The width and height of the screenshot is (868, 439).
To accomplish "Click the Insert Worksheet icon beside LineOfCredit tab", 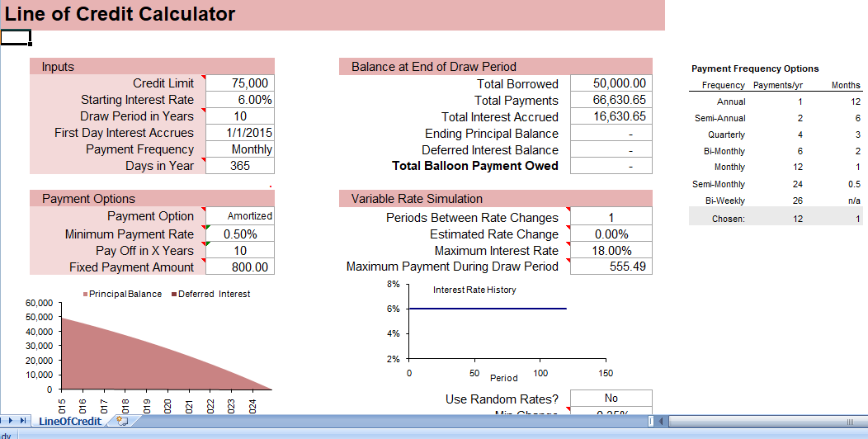I will 122,422.
